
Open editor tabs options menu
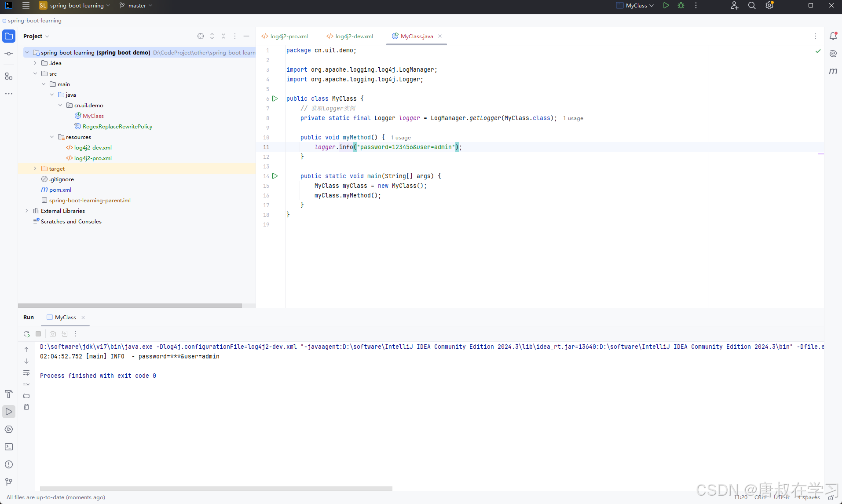pos(816,36)
